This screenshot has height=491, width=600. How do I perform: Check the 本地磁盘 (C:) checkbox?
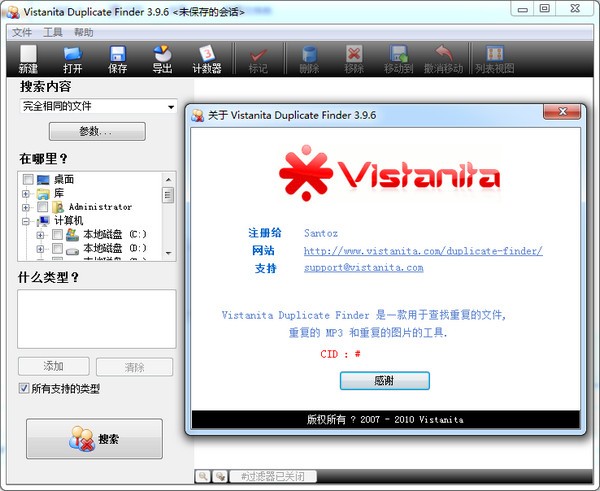click(57, 234)
